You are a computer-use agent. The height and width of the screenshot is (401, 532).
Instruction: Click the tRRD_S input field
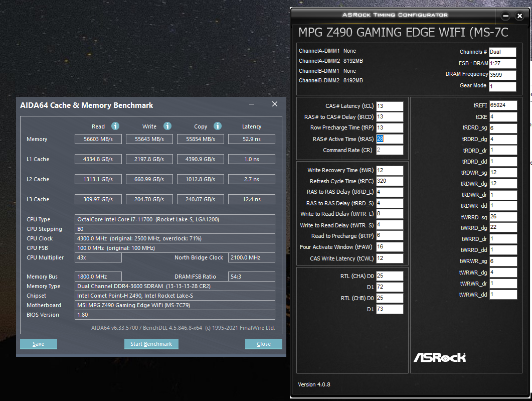pos(390,203)
